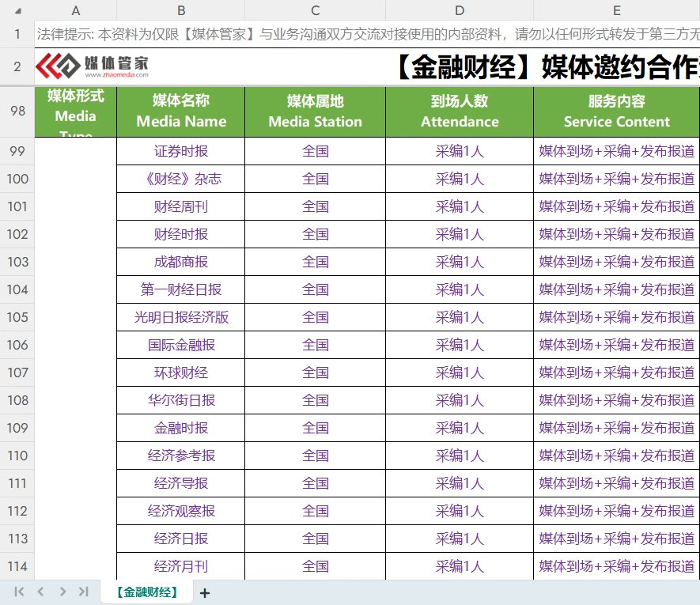Select column C header

tap(315, 10)
